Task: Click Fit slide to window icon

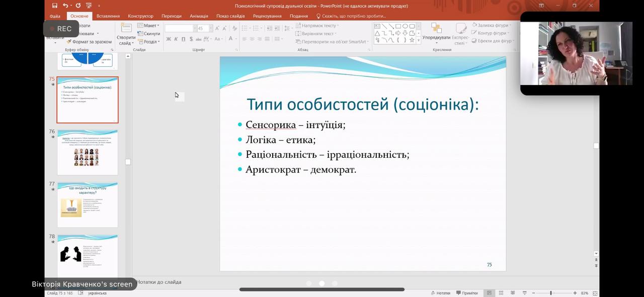Action: click(595, 293)
